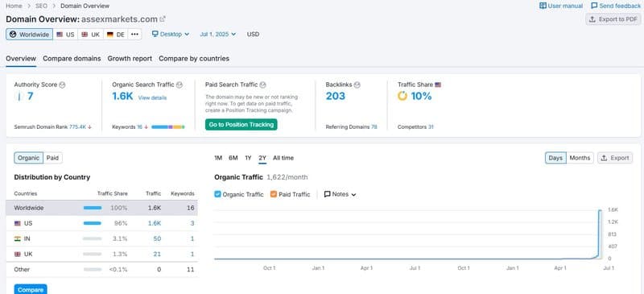Click the Backlinks value 203
Viewport: 644px width, 294px height.
click(336, 96)
